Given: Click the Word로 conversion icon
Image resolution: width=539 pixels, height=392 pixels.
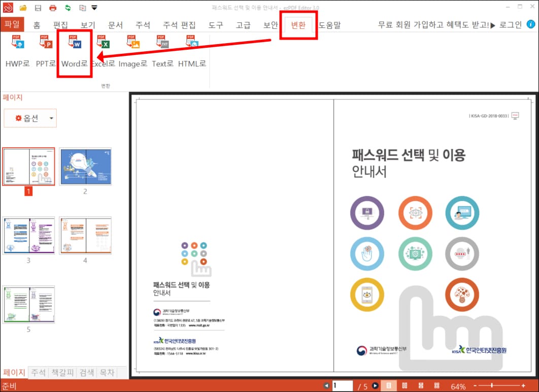Looking at the screenshot, I should (x=74, y=51).
